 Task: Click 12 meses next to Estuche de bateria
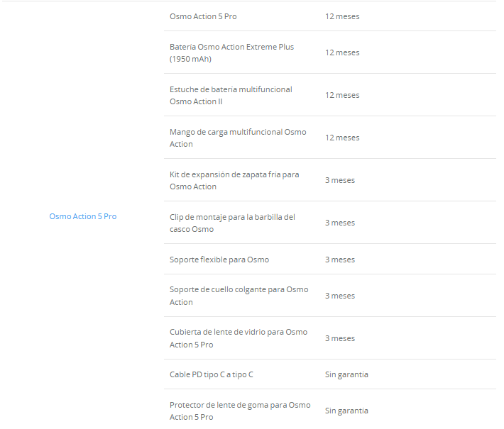click(342, 95)
